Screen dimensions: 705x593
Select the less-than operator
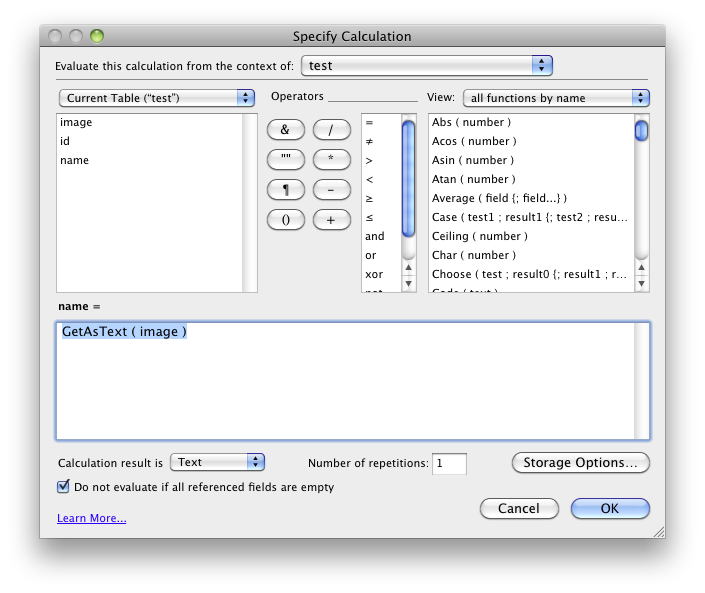coord(381,179)
